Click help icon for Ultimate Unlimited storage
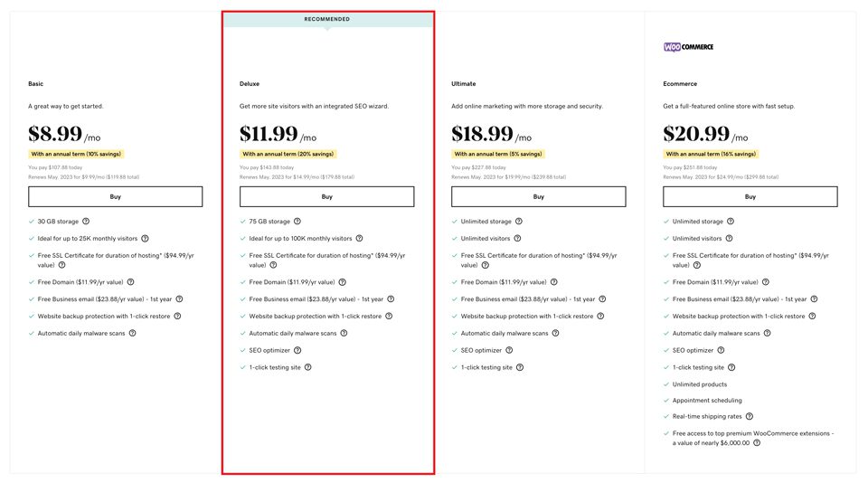Image resolution: width=868 pixels, height=483 pixels. pyautogui.click(x=518, y=222)
